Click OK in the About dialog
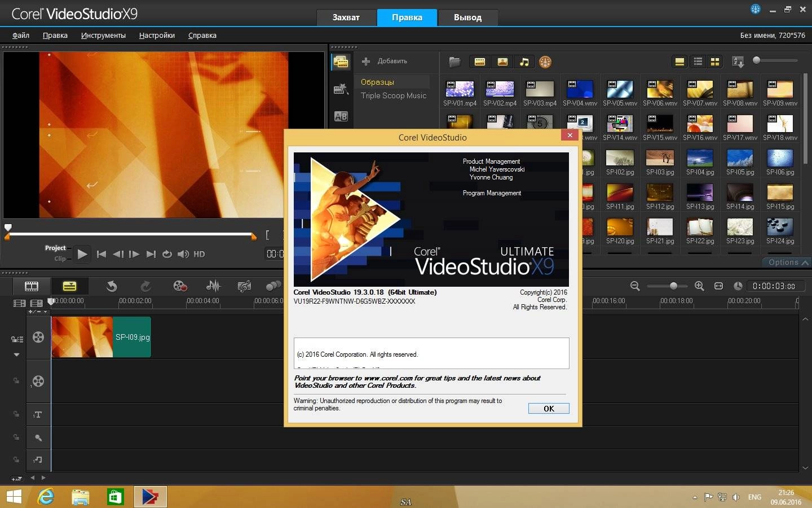This screenshot has width=812, height=508. coord(549,408)
